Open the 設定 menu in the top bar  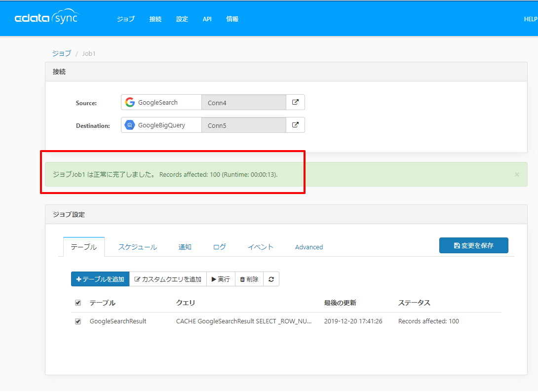pos(182,19)
